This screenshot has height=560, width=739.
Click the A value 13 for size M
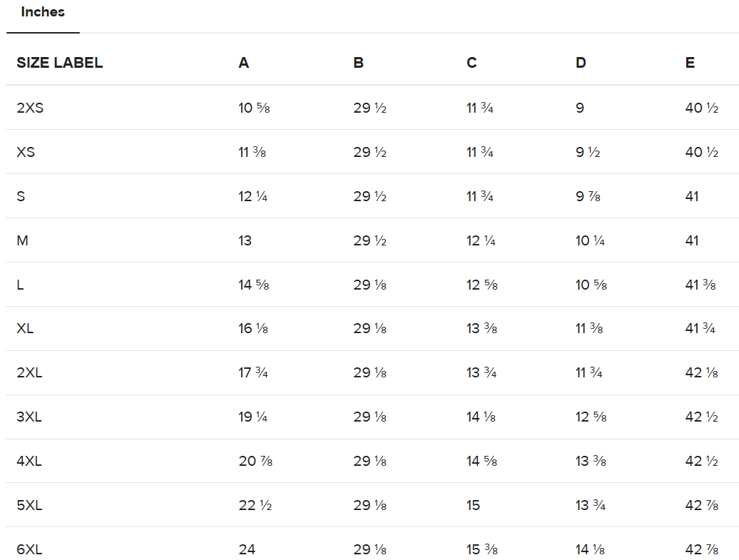click(x=245, y=240)
